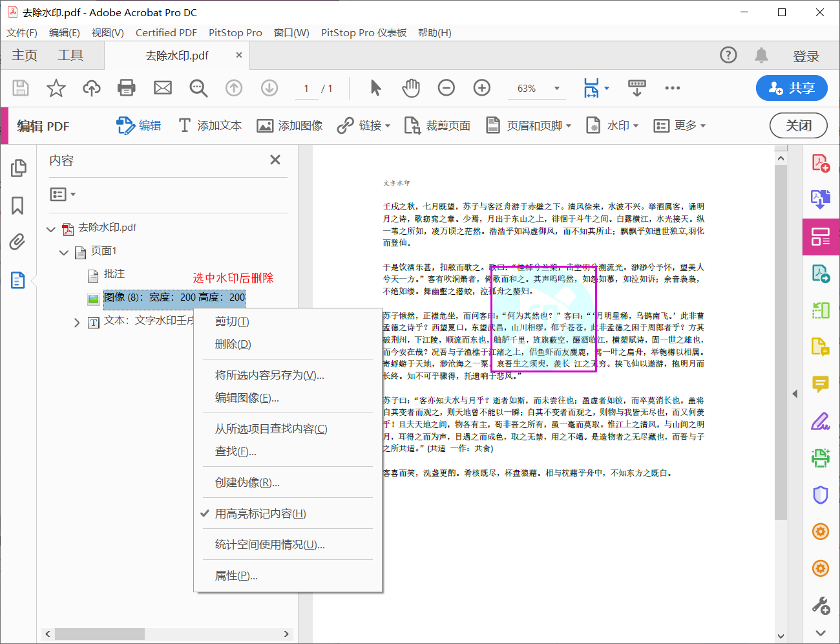Screen dimensions: 840x644
Task: Click the page number input field
Action: click(x=306, y=89)
